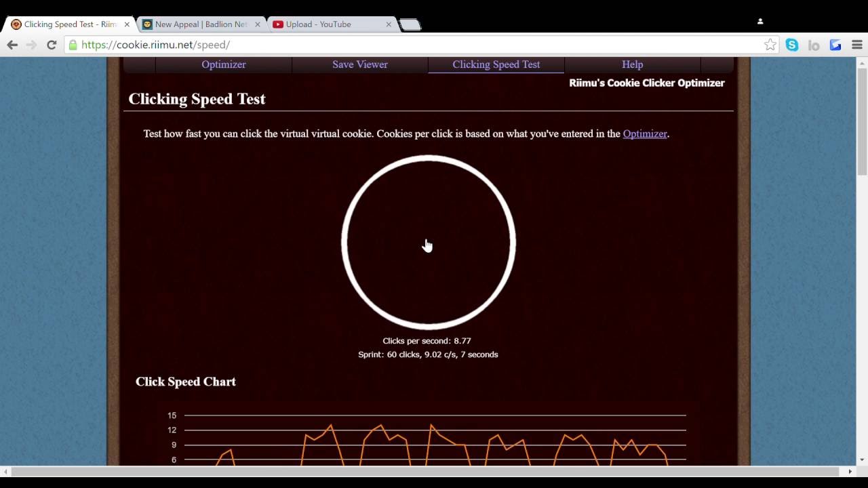Open the Clicking Speed Test navigation item

(x=496, y=64)
